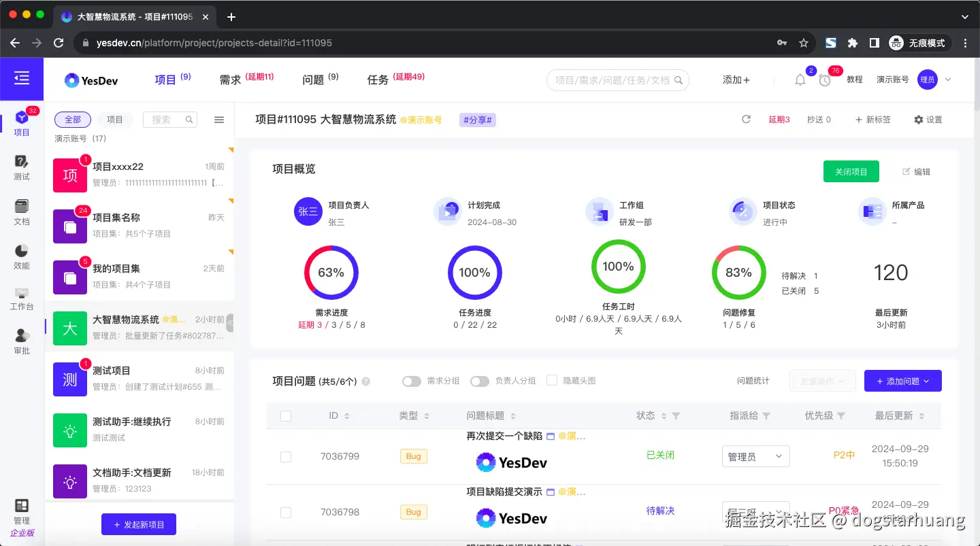This screenshot has width=980, height=546.
Task: Select the 效能 (Efficiency) sidebar icon
Action: [x=21, y=256]
